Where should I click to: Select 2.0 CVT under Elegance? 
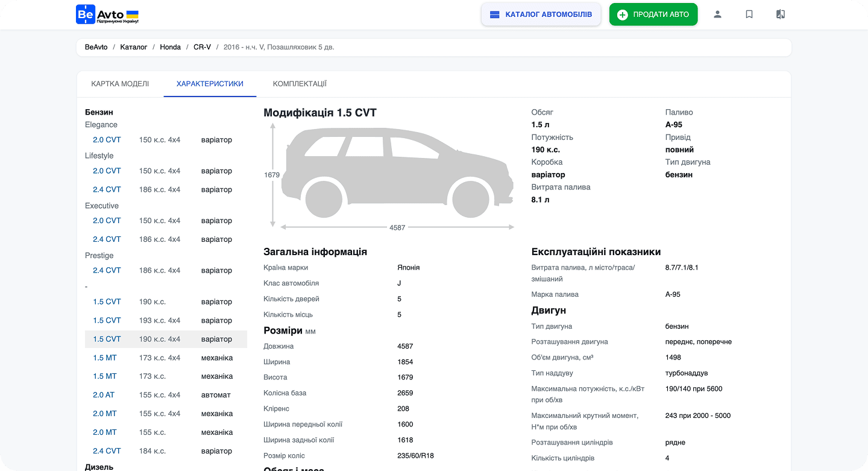pos(107,140)
